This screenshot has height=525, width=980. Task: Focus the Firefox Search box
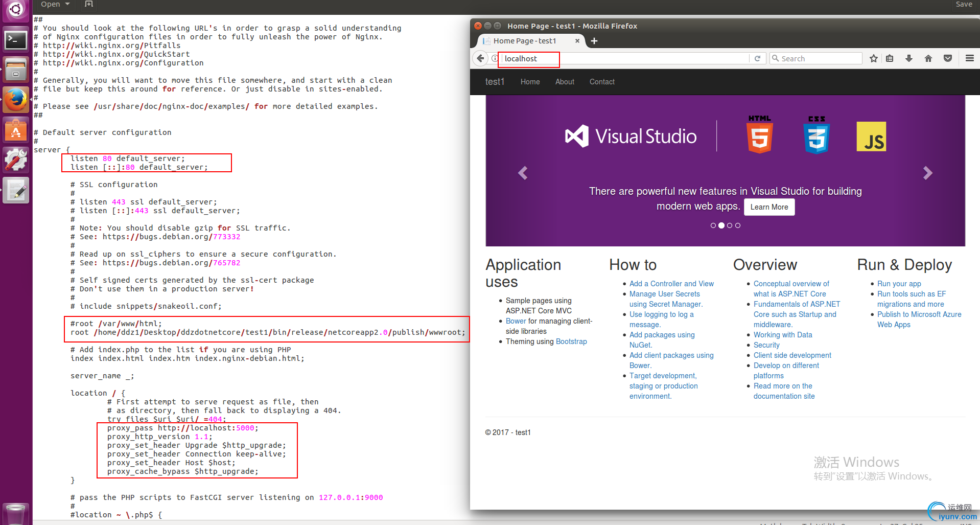coord(816,58)
